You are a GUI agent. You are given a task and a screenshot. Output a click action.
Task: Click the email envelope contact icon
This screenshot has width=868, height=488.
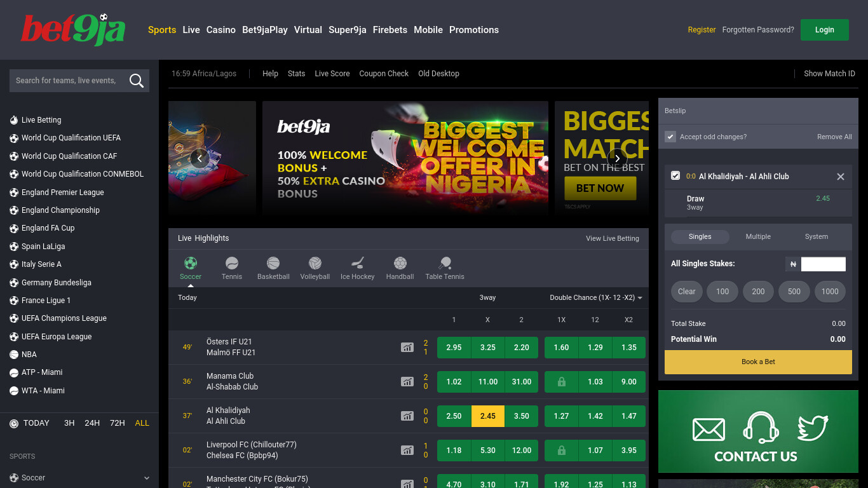click(x=709, y=430)
